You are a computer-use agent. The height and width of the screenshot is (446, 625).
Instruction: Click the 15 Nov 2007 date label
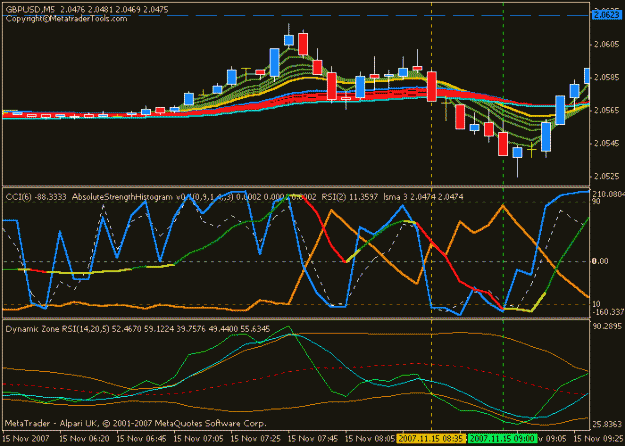26,439
